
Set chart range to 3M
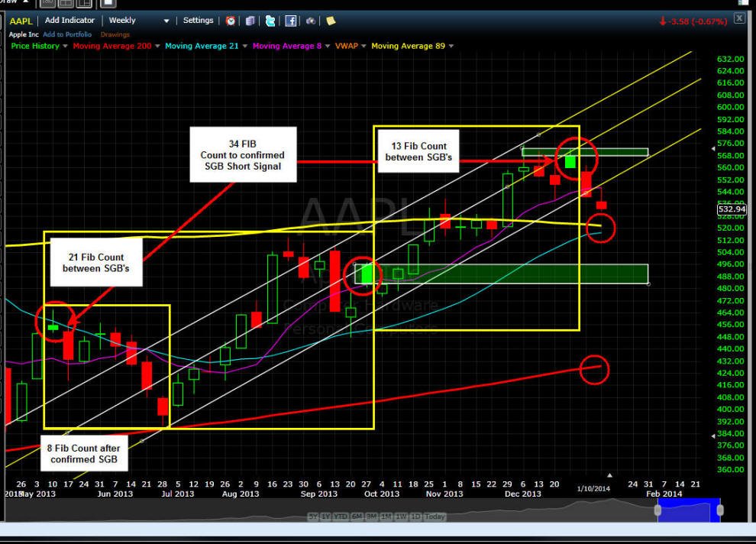click(x=372, y=516)
